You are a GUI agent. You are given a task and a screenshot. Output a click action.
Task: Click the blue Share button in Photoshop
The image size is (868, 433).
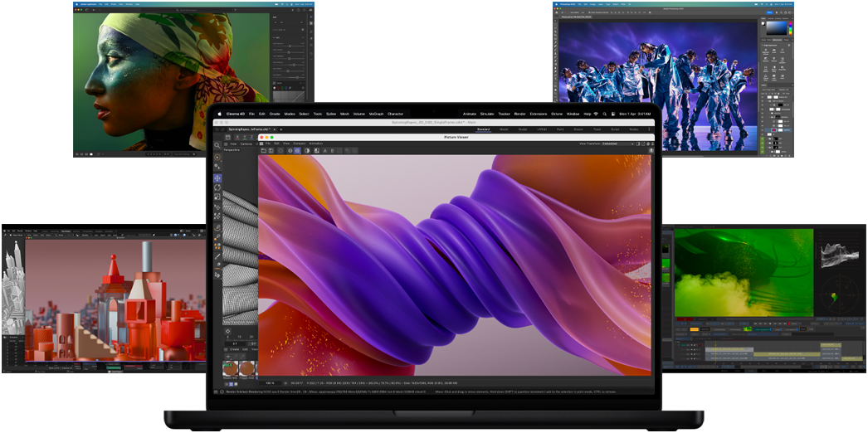tap(769, 12)
